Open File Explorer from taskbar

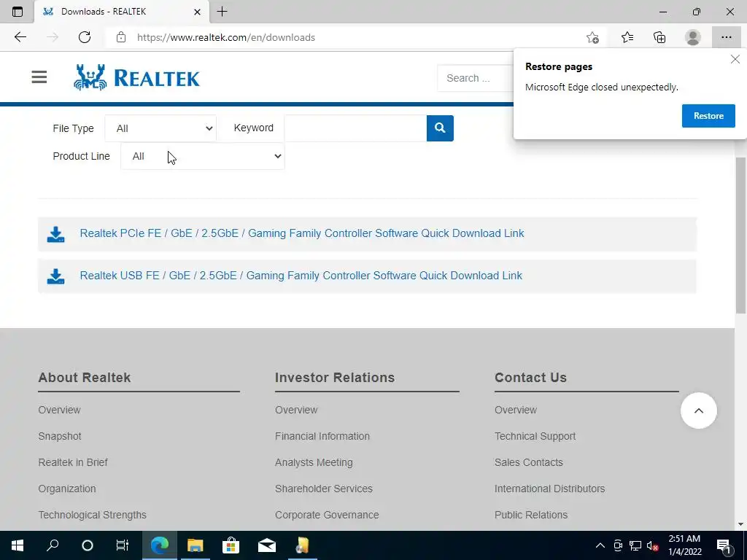tap(195, 545)
